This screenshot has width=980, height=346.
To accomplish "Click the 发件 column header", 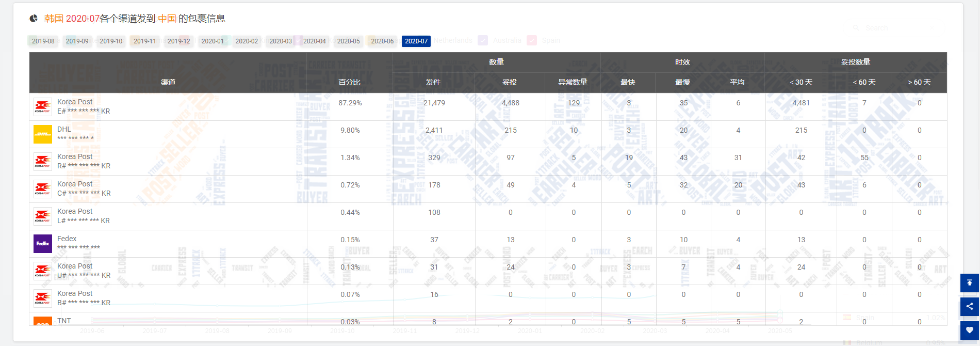I will click(433, 82).
